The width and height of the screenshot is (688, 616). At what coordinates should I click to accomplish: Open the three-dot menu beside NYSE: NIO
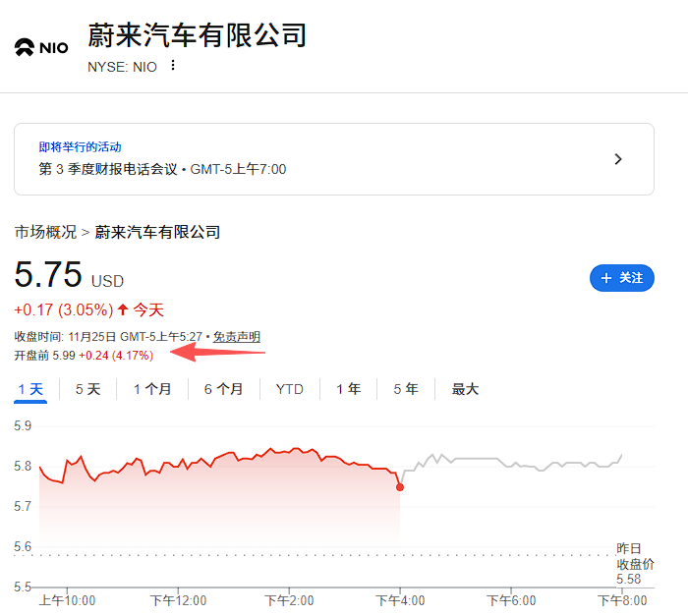(174, 66)
